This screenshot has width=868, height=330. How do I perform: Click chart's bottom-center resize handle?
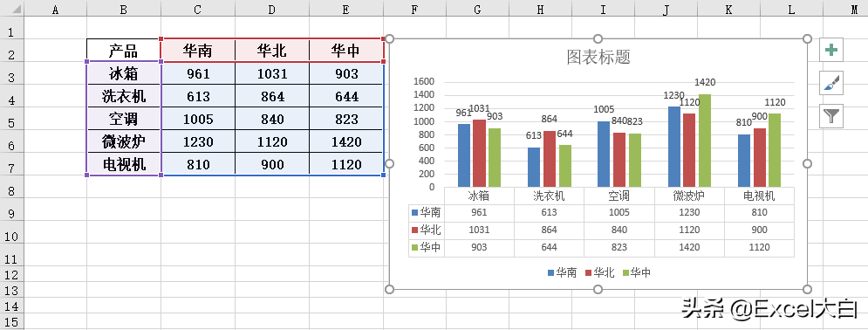(598, 289)
